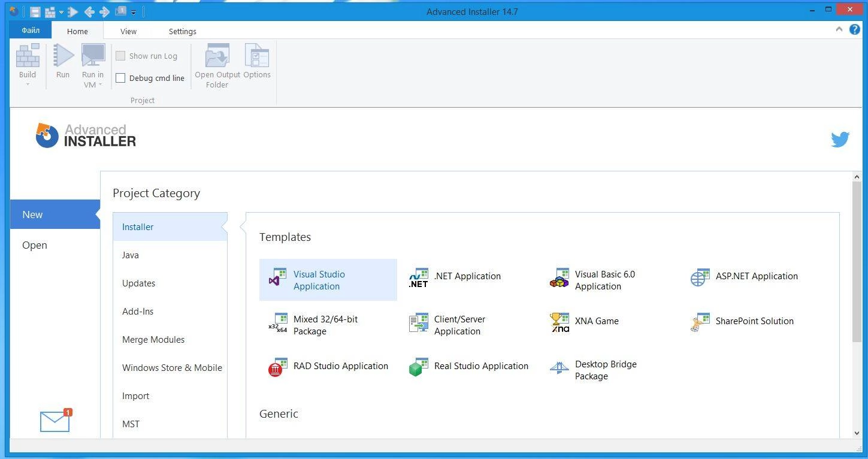
Task: Switch to the Settings ribbon tab
Action: [183, 31]
